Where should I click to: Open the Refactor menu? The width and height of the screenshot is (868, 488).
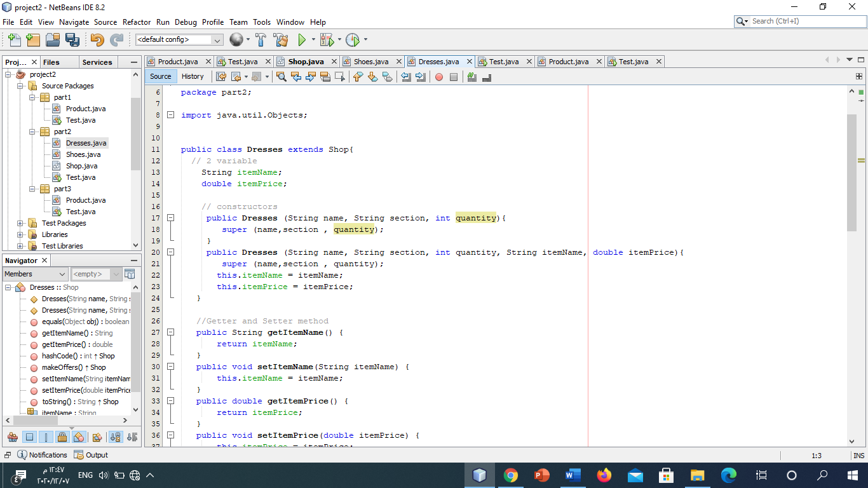pyautogui.click(x=137, y=22)
